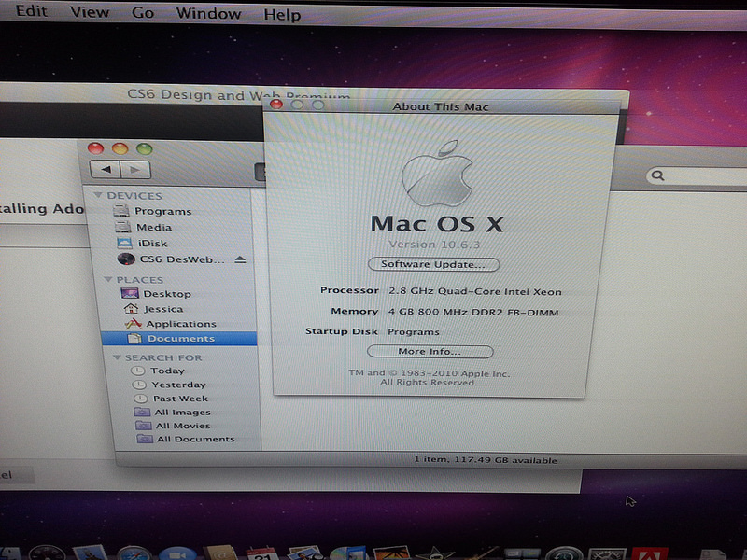Zoom the Finder window with green button
This screenshot has height=560, width=747.
[x=145, y=149]
